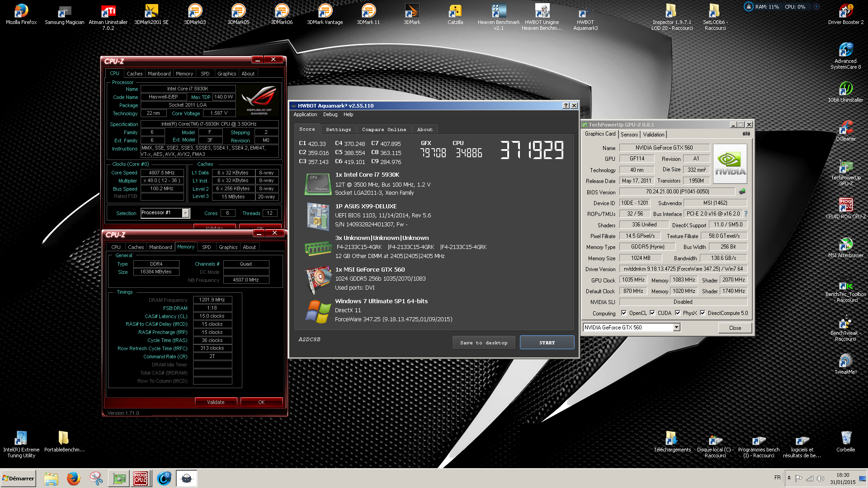Switch to Compare Online tab in Aquamark
This screenshot has width=868, height=488.
[x=384, y=129]
